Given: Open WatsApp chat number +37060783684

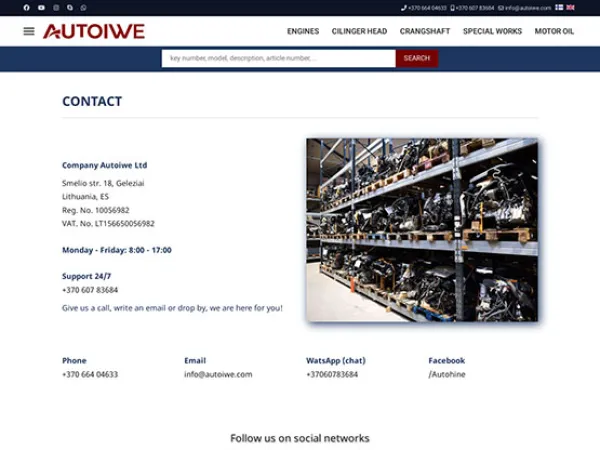Looking at the screenshot, I should 332,374.
